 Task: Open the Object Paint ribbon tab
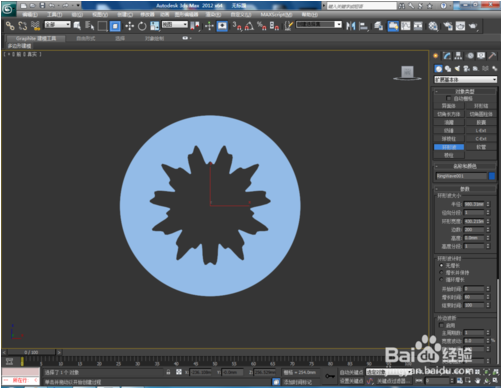coord(154,38)
